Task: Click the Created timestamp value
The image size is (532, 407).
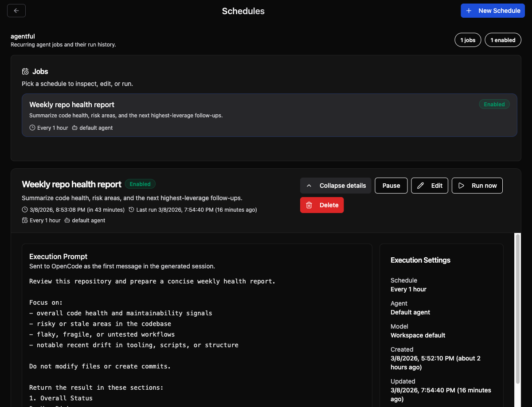Action: point(435,363)
